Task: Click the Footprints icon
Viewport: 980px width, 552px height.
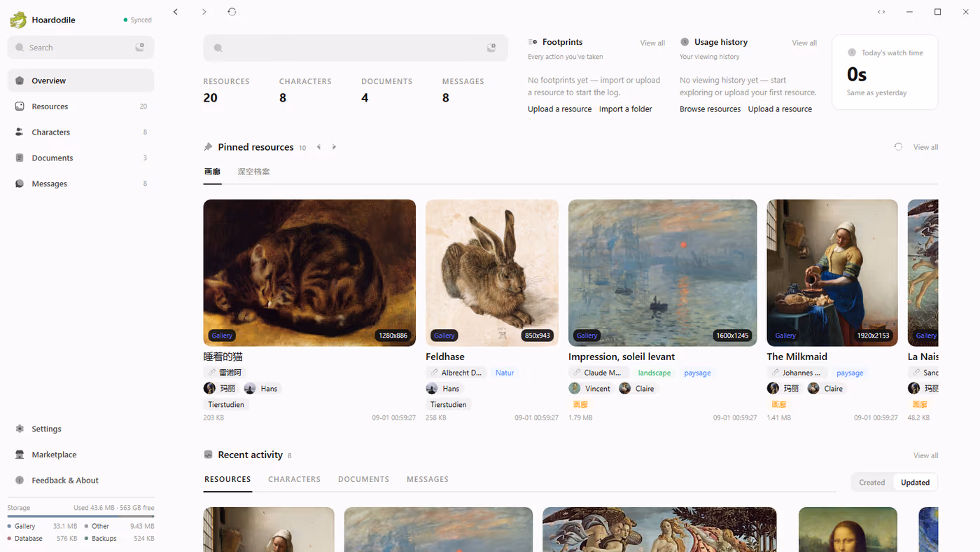Action: pos(533,42)
